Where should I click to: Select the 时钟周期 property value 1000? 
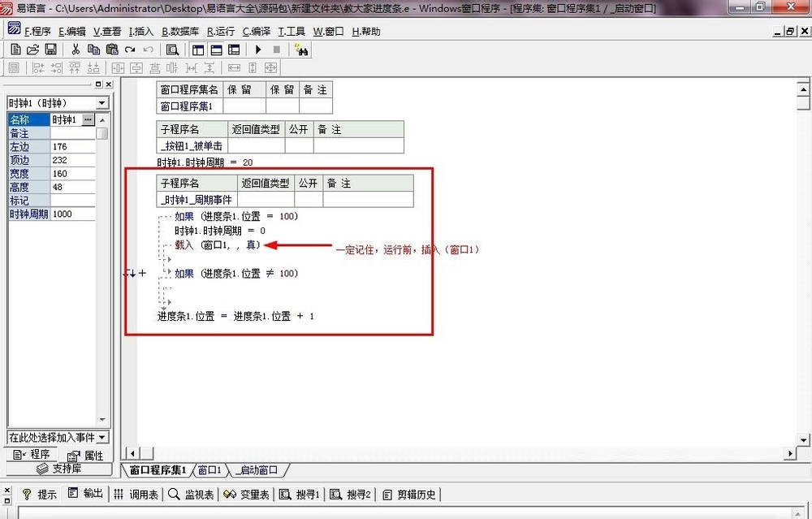[x=72, y=214]
